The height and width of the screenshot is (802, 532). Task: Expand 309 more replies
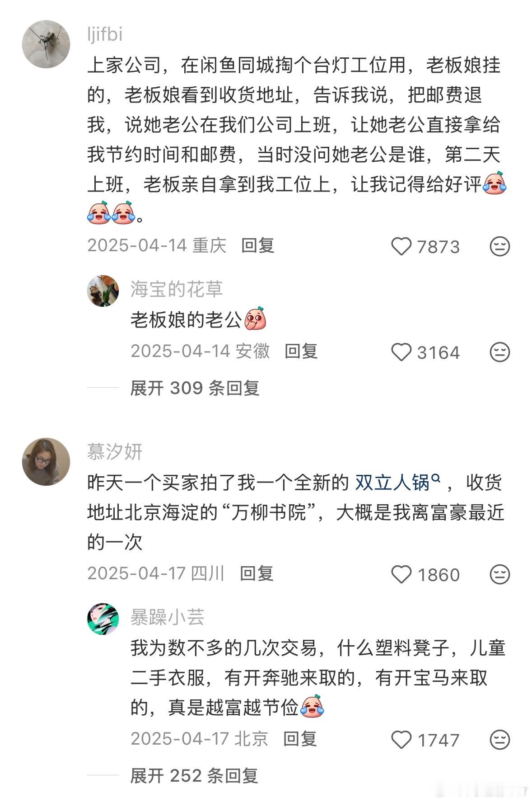tap(195, 388)
